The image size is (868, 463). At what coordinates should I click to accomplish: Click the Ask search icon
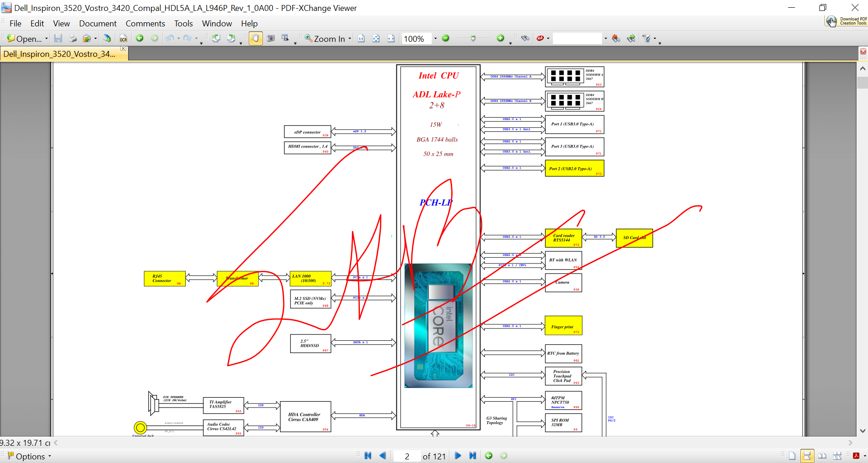click(540, 39)
